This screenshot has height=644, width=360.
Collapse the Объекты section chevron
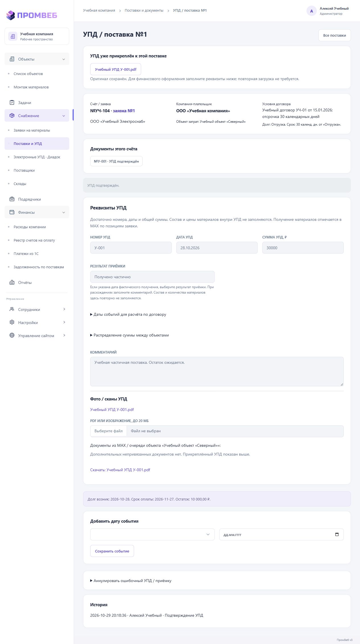64,59
